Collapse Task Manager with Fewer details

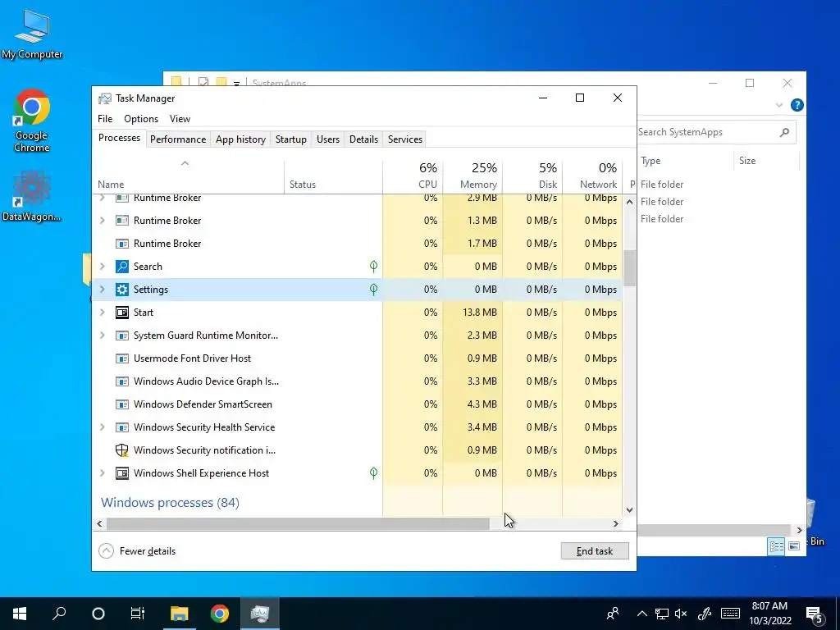point(137,550)
